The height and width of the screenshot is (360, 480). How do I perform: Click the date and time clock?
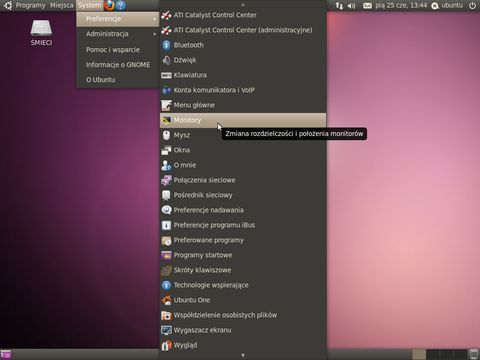(x=401, y=5)
